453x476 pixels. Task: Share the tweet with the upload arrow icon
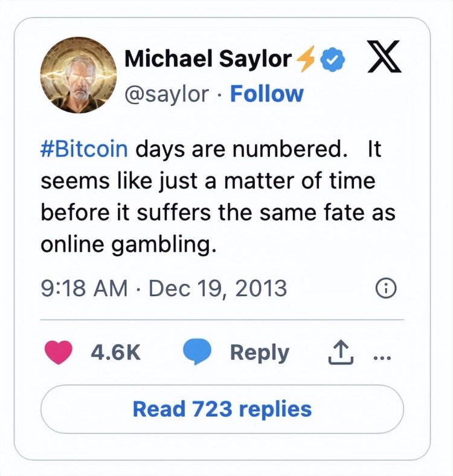341,352
